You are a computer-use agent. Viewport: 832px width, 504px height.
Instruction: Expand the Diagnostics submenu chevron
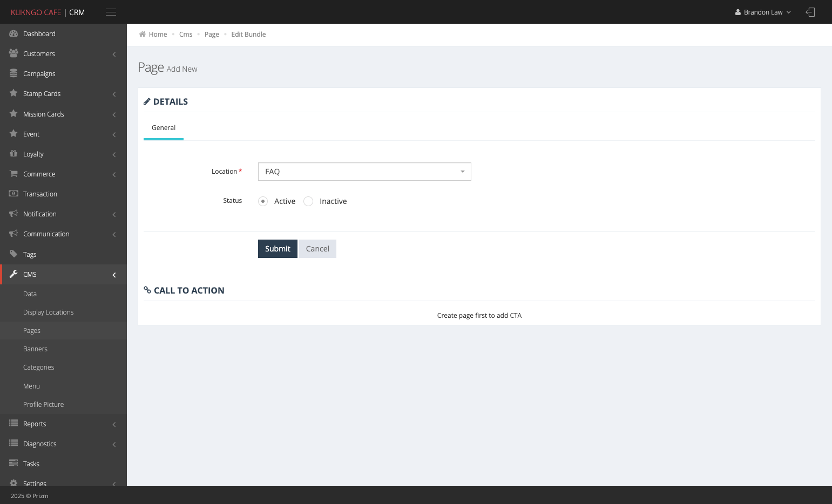click(x=114, y=444)
